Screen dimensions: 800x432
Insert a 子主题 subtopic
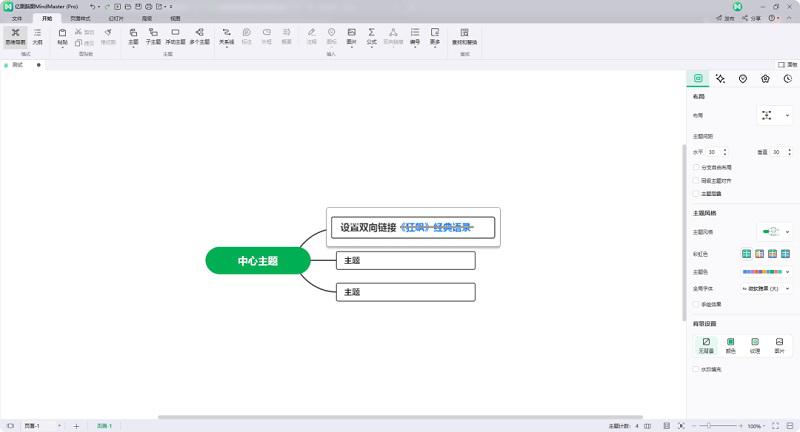coord(153,36)
